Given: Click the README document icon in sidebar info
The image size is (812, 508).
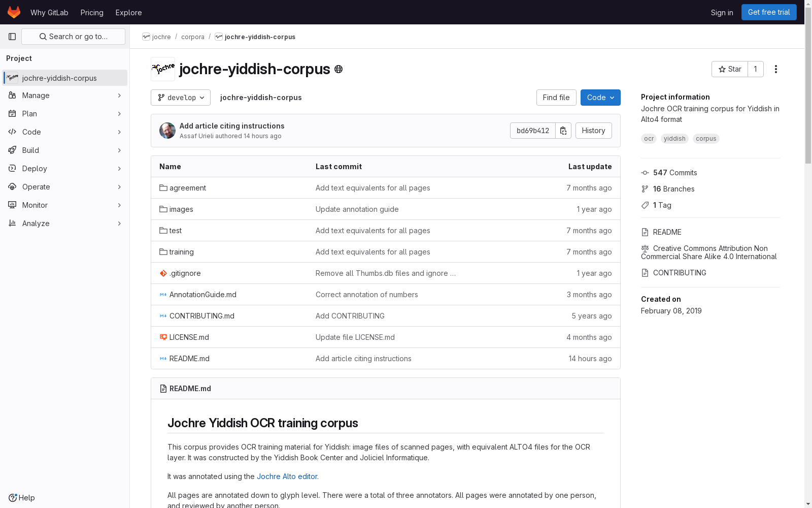Looking at the screenshot, I should pyautogui.click(x=645, y=232).
